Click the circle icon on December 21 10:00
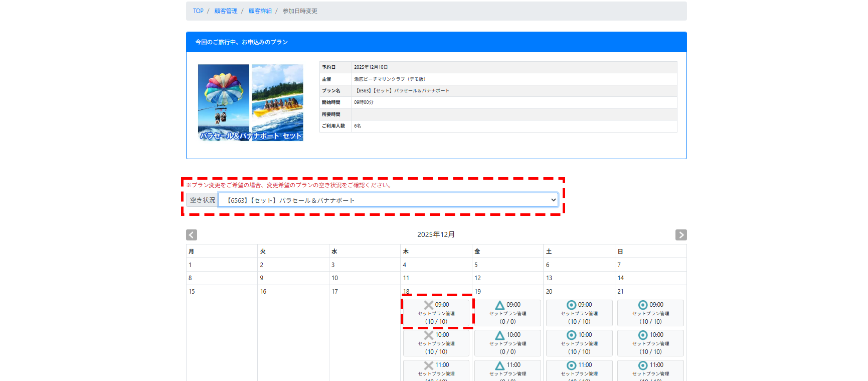 [x=642, y=335]
